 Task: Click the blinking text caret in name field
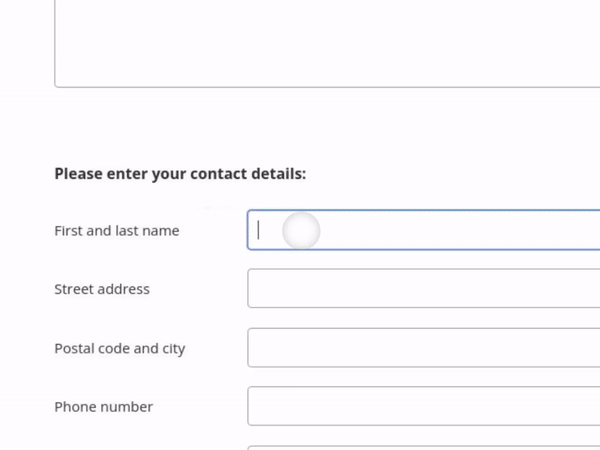pyautogui.click(x=258, y=230)
